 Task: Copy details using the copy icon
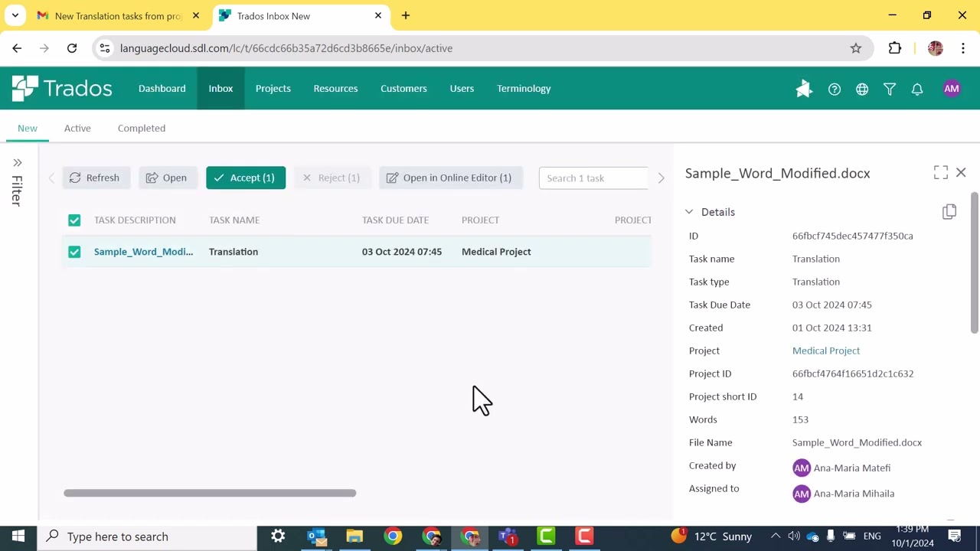(x=949, y=211)
